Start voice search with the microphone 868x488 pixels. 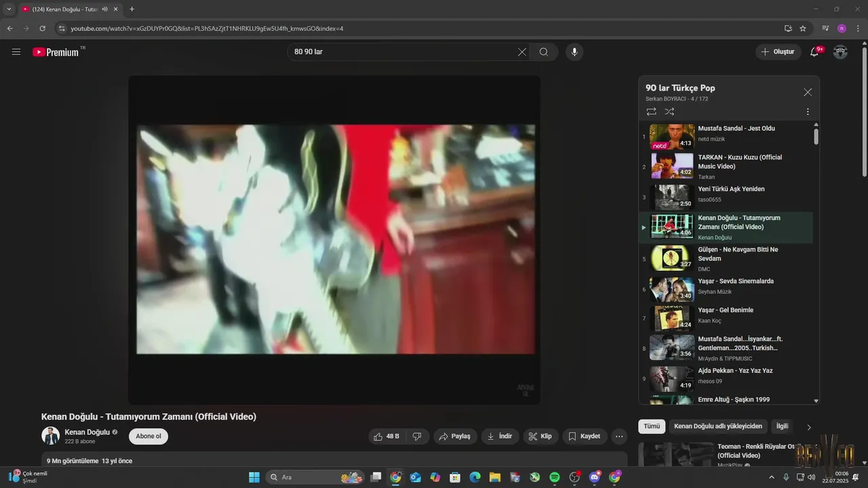(574, 52)
